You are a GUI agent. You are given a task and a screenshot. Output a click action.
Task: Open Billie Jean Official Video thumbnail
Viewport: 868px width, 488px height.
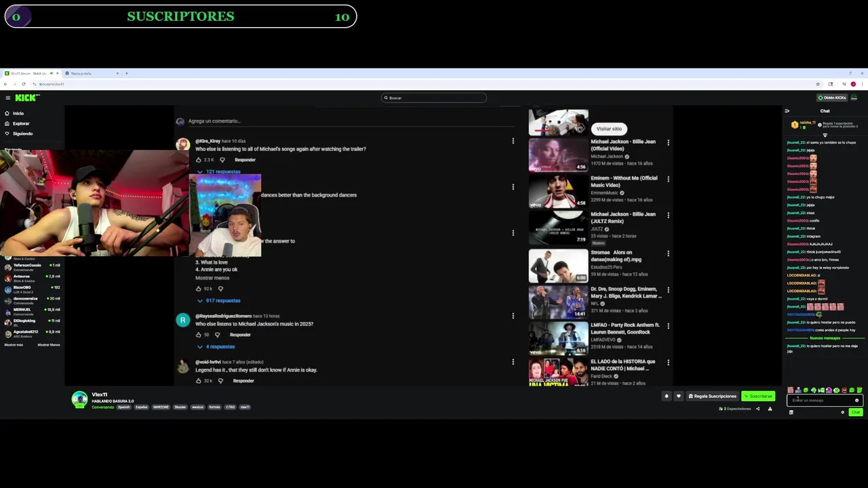pyautogui.click(x=558, y=155)
